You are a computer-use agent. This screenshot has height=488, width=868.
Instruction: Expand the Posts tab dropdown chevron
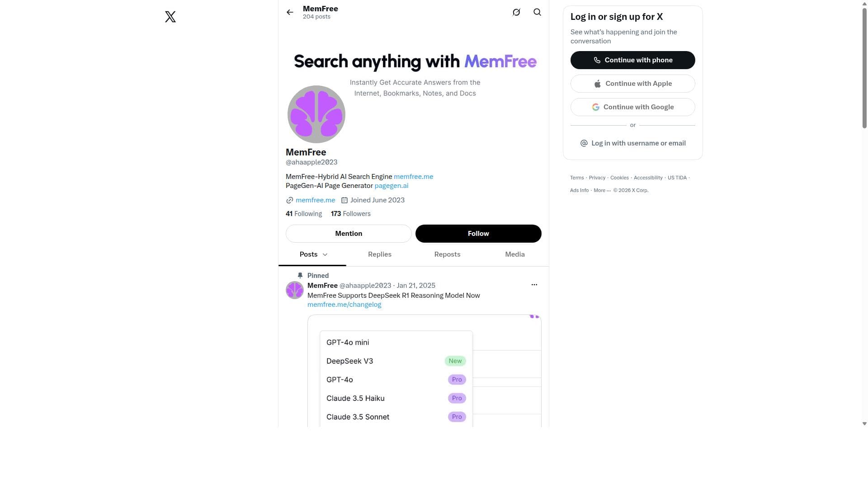pyautogui.click(x=325, y=254)
